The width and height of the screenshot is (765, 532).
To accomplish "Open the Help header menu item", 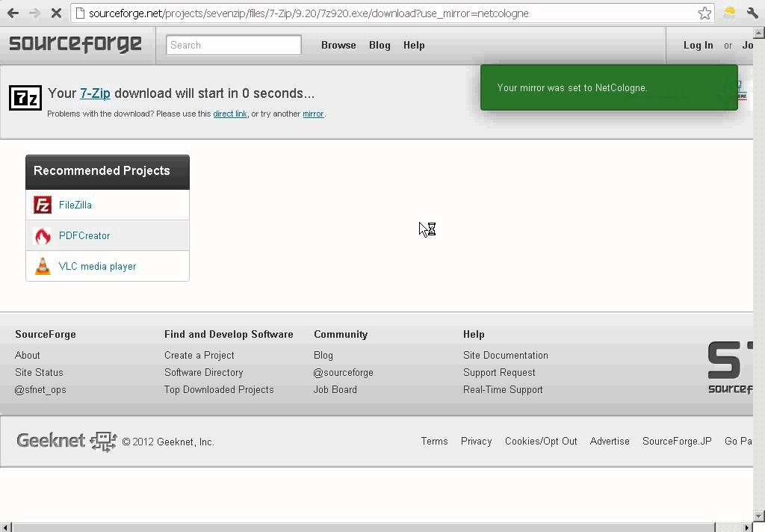I will (414, 45).
